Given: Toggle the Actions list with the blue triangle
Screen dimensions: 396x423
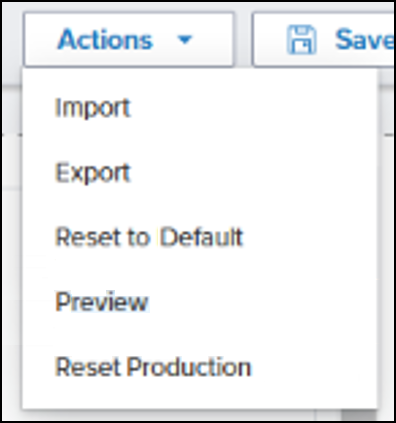Looking at the screenshot, I should point(185,40).
